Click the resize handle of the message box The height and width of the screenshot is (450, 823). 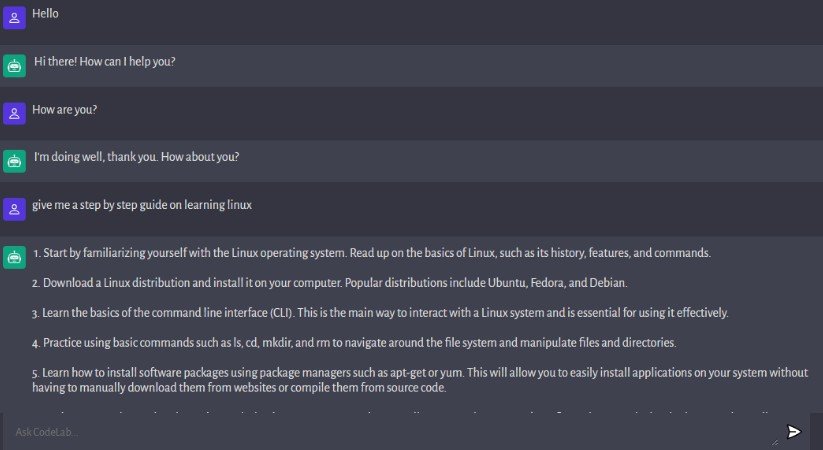click(x=774, y=441)
